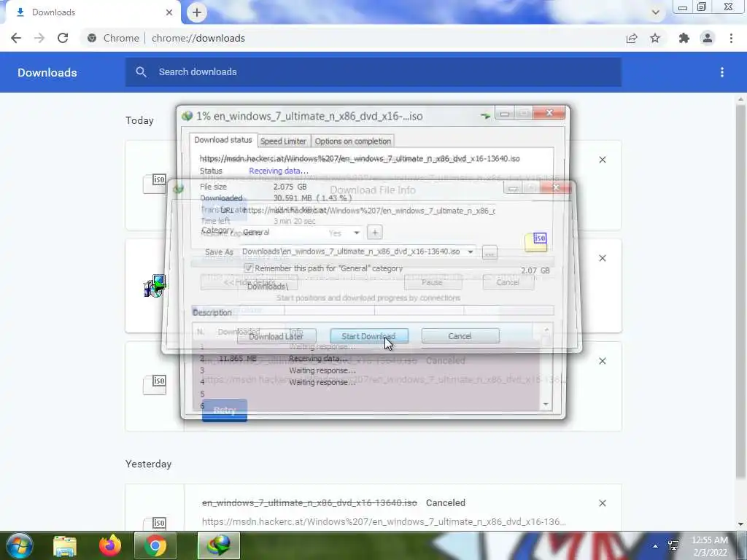Click the Search downloads field
The width and height of the screenshot is (747, 560).
click(x=373, y=72)
